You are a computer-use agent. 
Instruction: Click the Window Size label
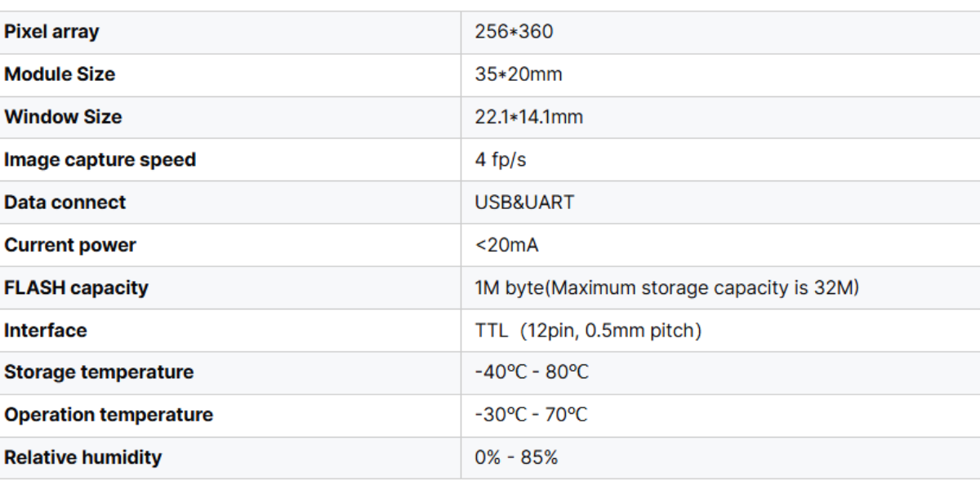(63, 117)
